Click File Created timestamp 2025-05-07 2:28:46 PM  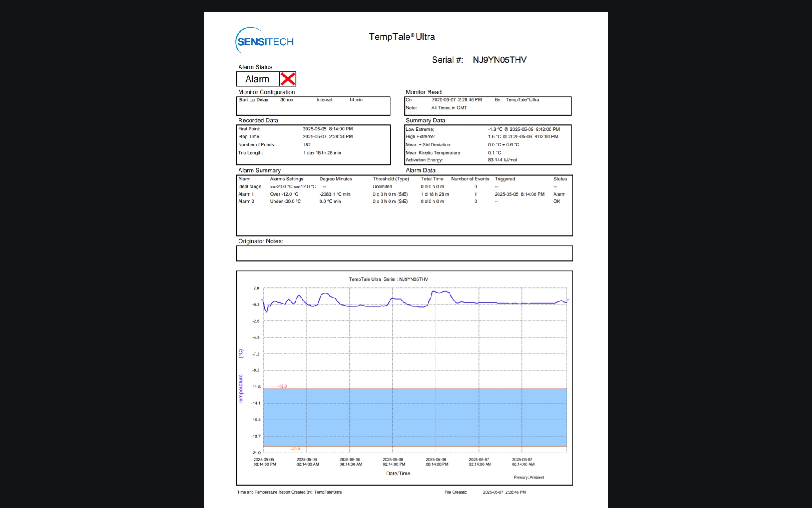(505, 492)
